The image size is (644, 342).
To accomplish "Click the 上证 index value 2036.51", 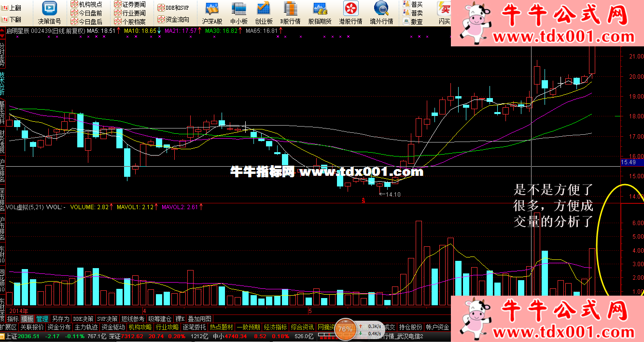I will click(x=29, y=336).
